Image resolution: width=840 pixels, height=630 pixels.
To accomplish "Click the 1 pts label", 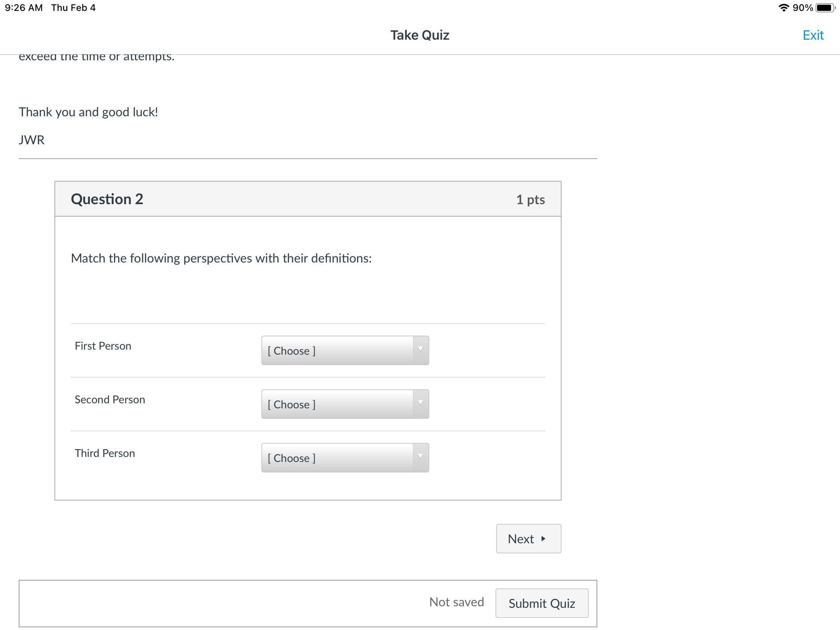I will [x=530, y=199].
